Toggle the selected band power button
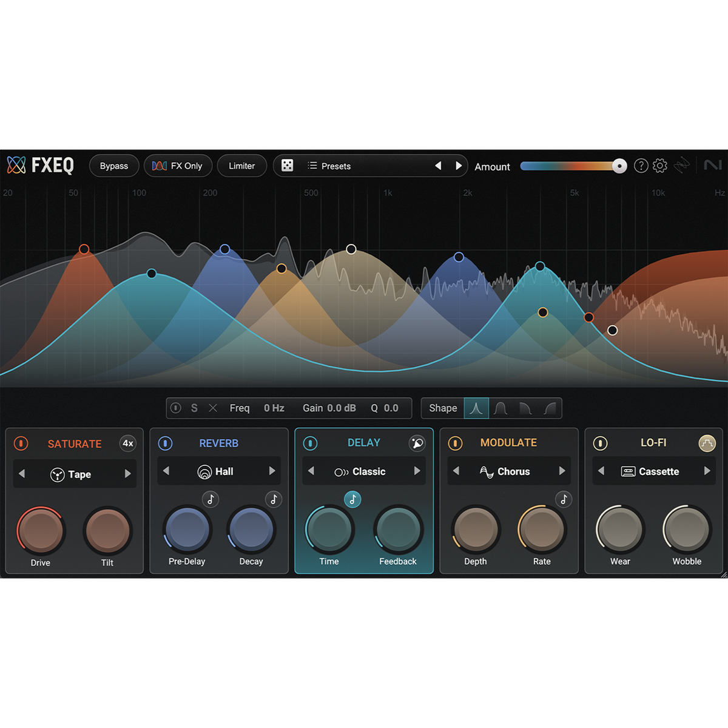The image size is (728, 728). click(176, 408)
